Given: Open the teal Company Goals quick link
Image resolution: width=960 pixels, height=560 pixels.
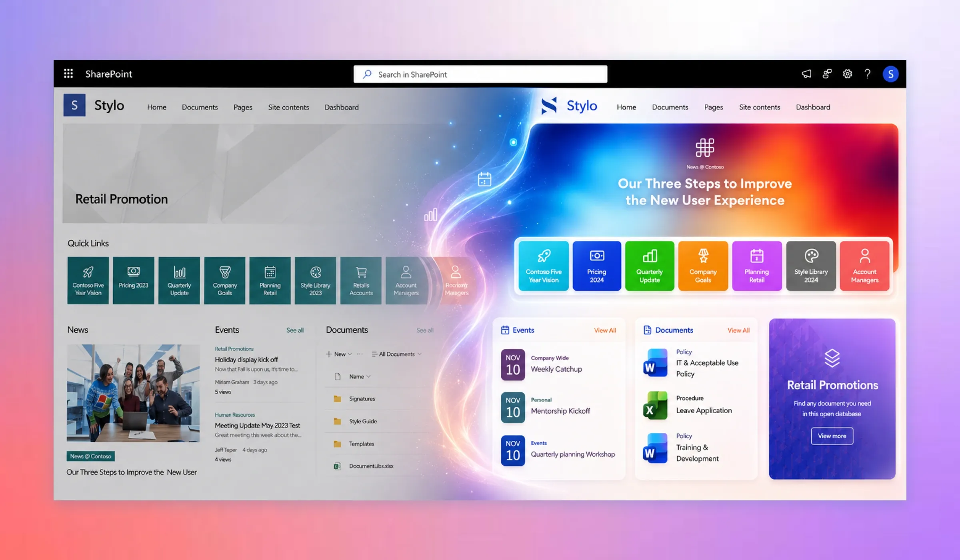Looking at the screenshot, I should click(225, 280).
